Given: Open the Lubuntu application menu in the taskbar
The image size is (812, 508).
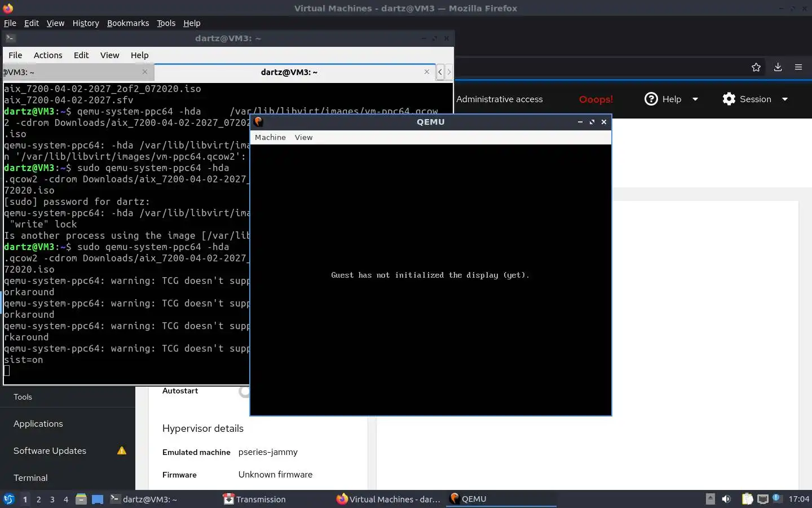Looking at the screenshot, I should click(x=8, y=499).
